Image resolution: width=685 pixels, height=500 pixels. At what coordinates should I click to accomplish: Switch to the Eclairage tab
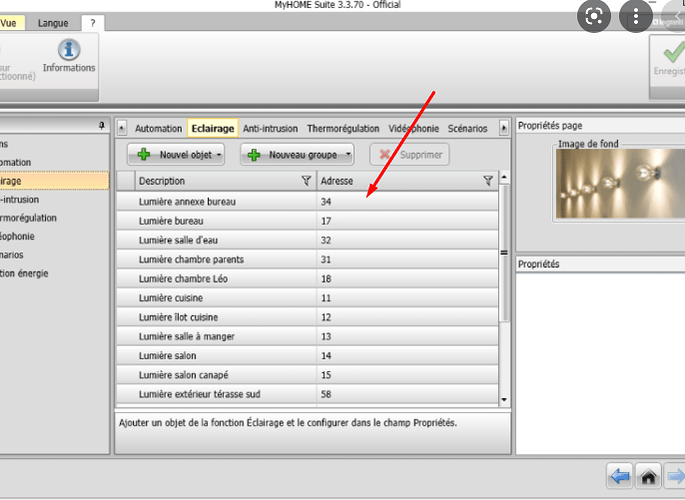tap(213, 128)
